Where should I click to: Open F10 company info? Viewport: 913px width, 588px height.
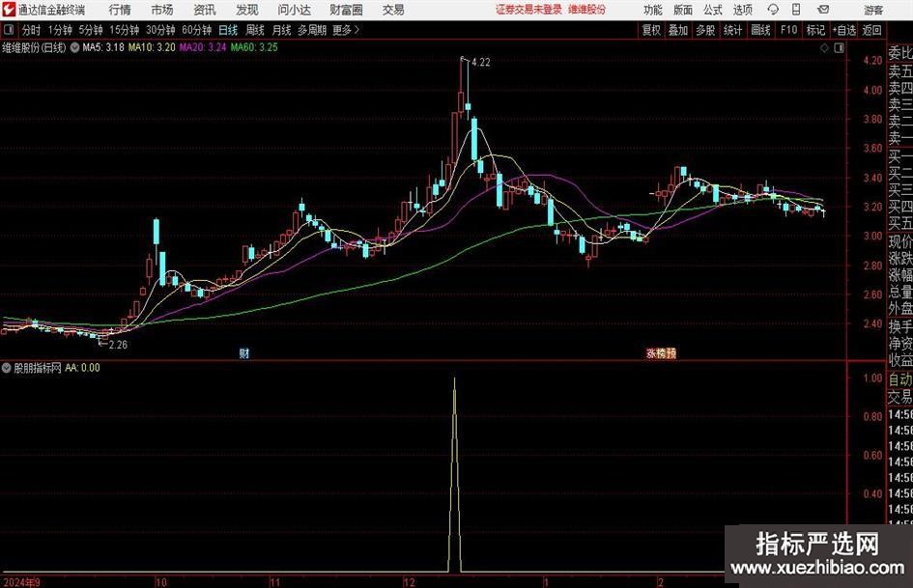point(788,30)
